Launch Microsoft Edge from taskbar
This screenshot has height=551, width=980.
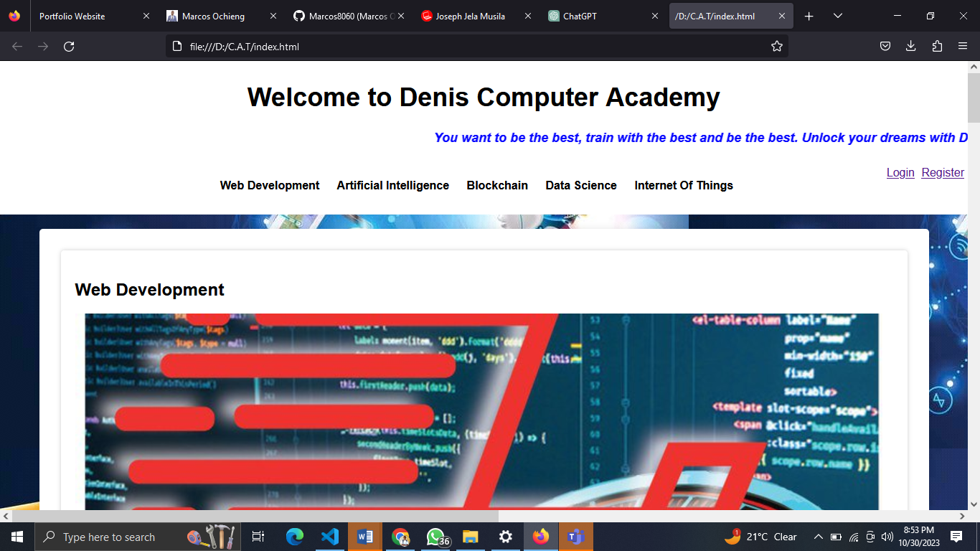click(295, 537)
